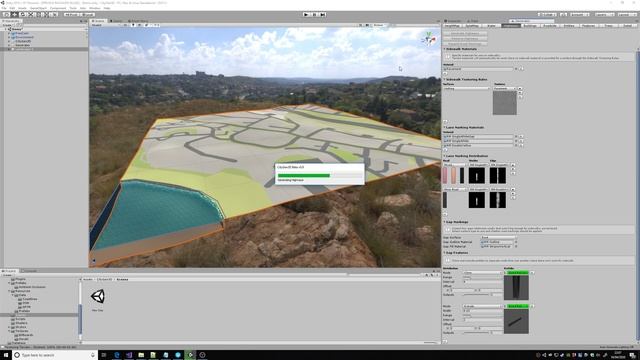Screen dimensions: 640x360
Task: Select the Hand tool in Unity toolbar
Action: click(x=6, y=14)
